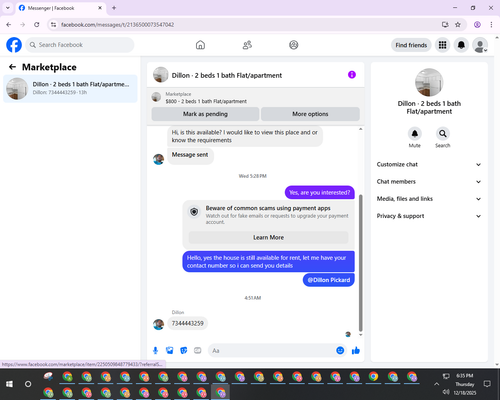Click the browser address bar URL
Image resolution: width=500 pixels, height=400 pixels.
(x=117, y=25)
